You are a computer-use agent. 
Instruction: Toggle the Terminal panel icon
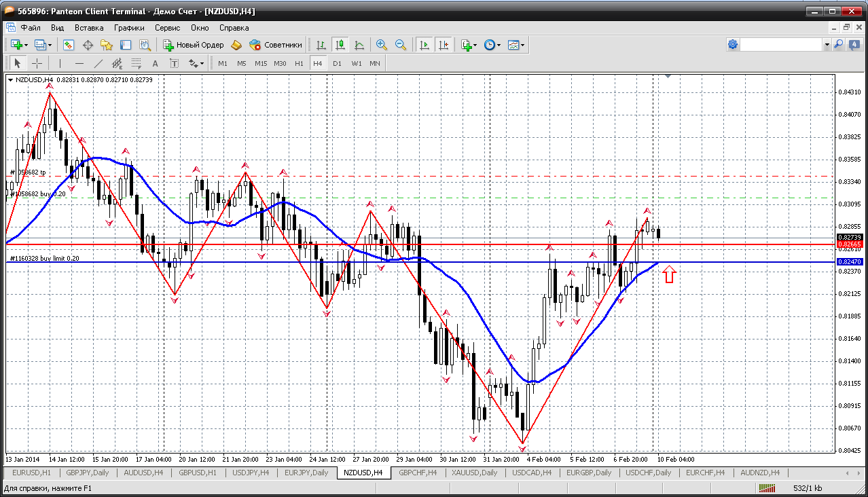(126, 45)
